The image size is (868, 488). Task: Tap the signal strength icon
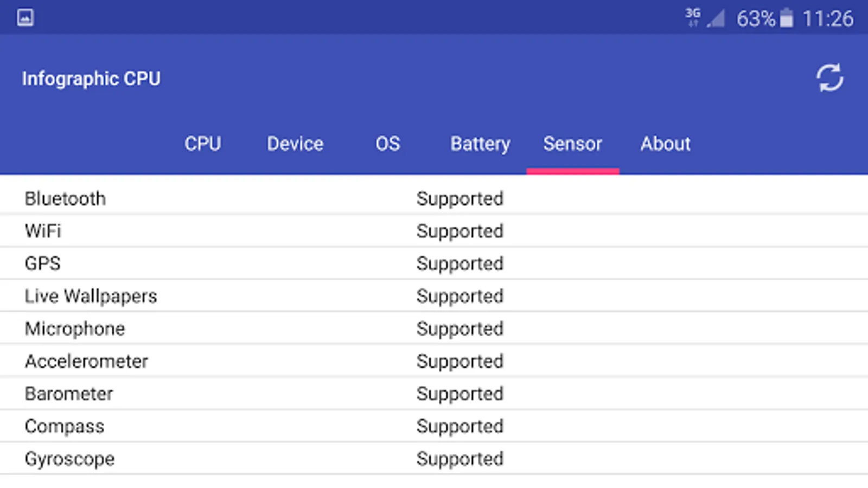[716, 18]
